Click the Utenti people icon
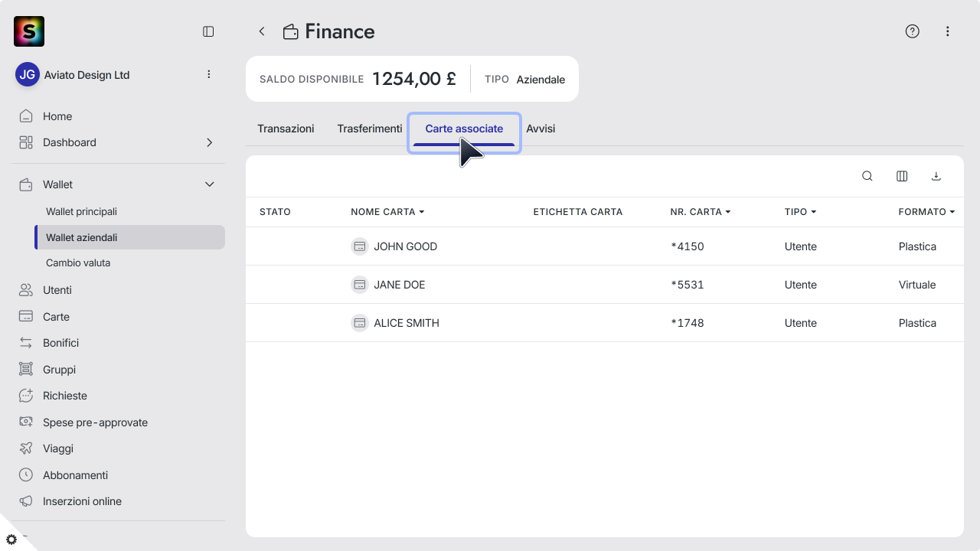Image resolution: width=980 pixels, height=551 pixels. point(26,290)
